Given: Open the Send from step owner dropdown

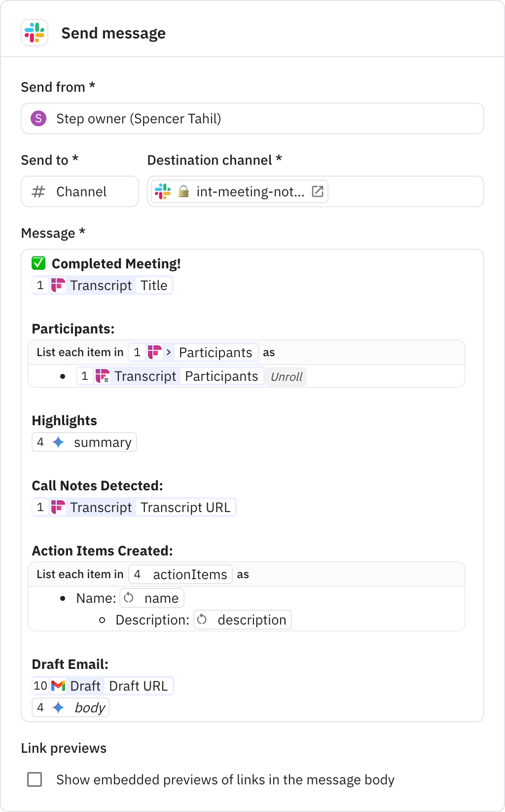Looking at the screenshot, I should click(252, 118).
